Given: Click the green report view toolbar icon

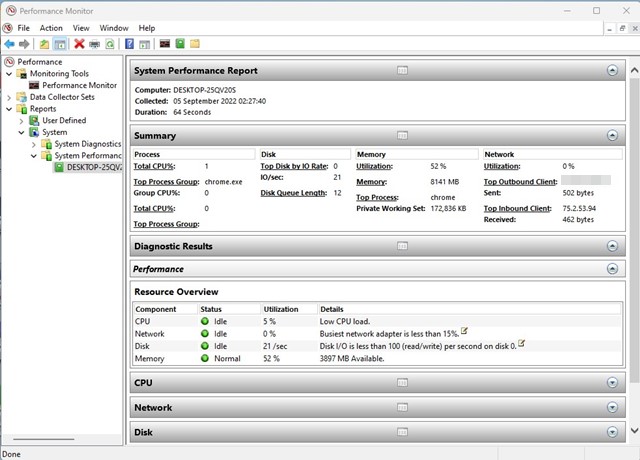Looking at the screenshot, I should click(x=180, y=44).
